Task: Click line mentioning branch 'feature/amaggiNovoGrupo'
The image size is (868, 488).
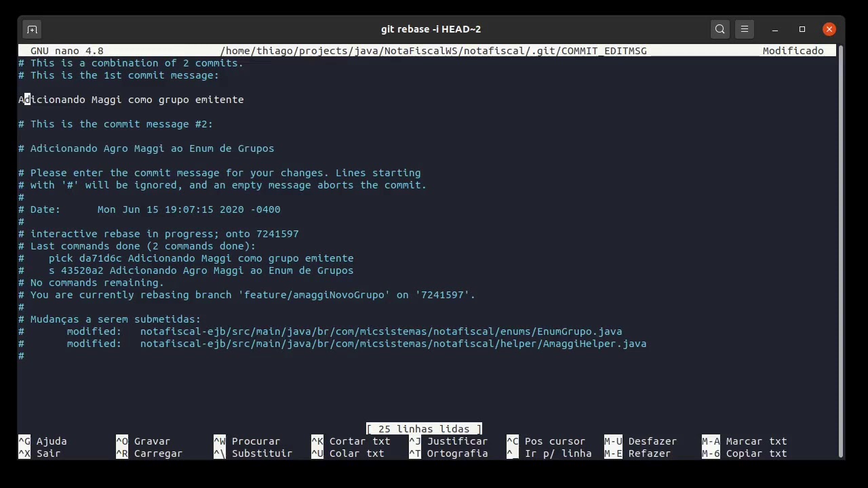Action: (247, 295)
